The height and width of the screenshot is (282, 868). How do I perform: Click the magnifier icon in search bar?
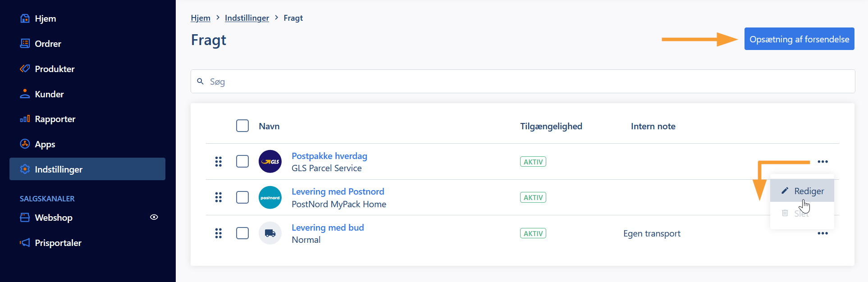[x=201, y=82]
